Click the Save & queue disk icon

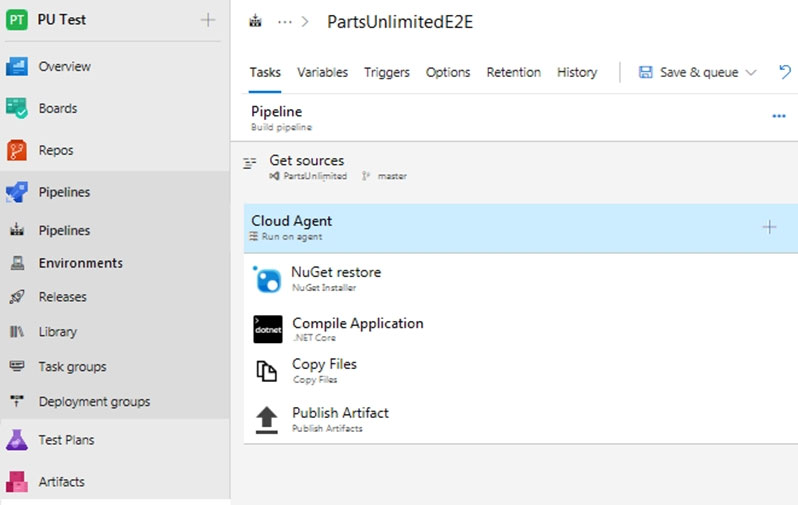click(x=645, y=72)
